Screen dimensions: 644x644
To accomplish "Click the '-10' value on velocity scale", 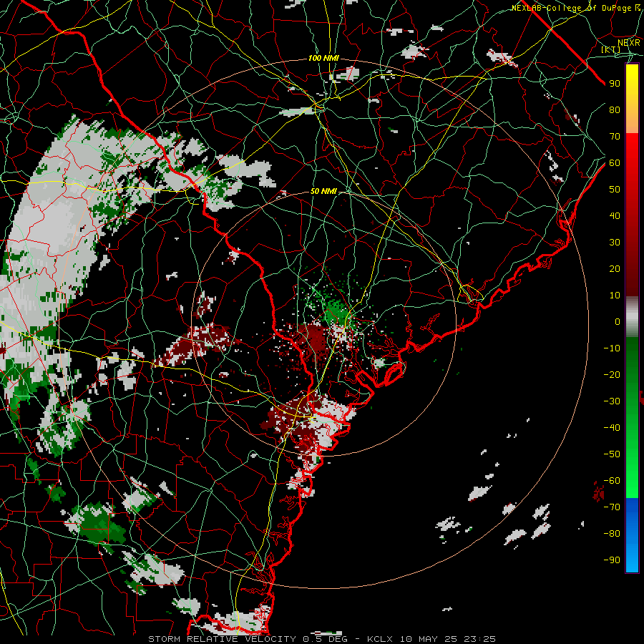I will [612, 348].
